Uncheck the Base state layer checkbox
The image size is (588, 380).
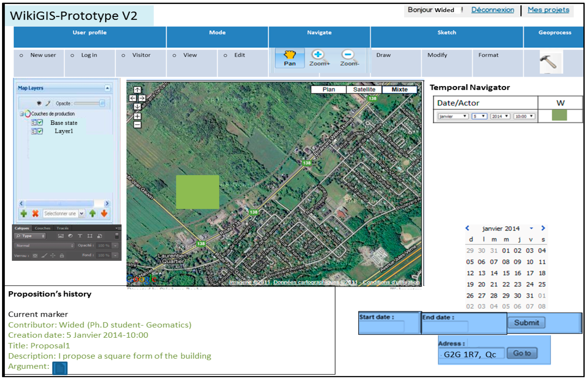40,122
